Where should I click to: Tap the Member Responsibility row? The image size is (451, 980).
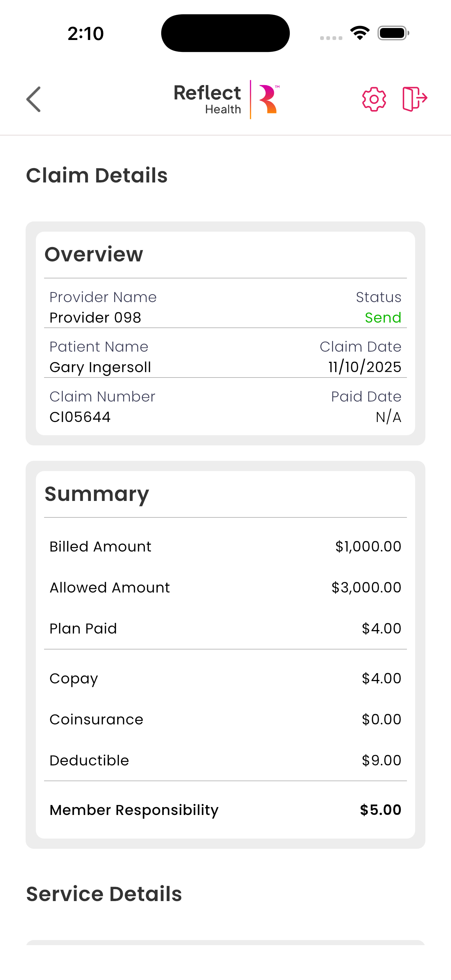coord(225,810)
